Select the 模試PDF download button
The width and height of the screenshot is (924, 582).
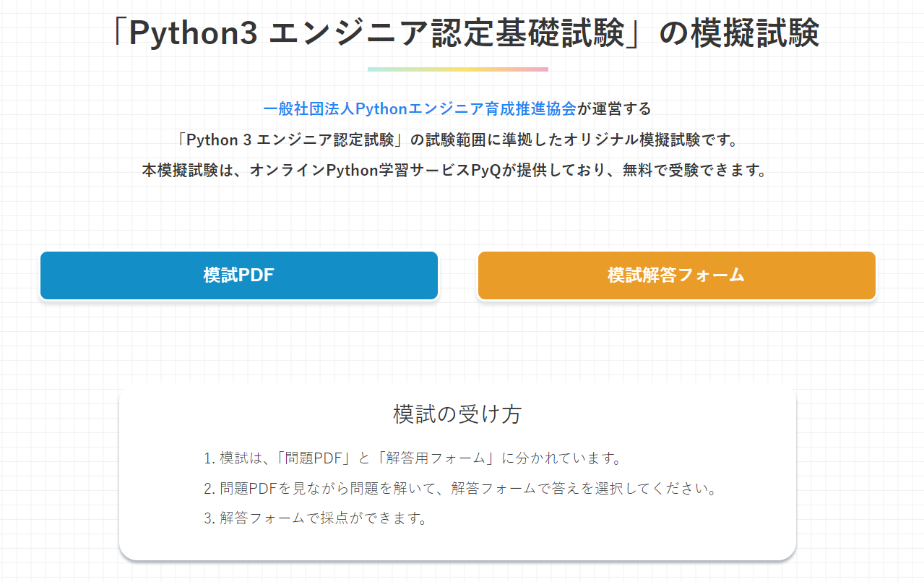point(239,275)
